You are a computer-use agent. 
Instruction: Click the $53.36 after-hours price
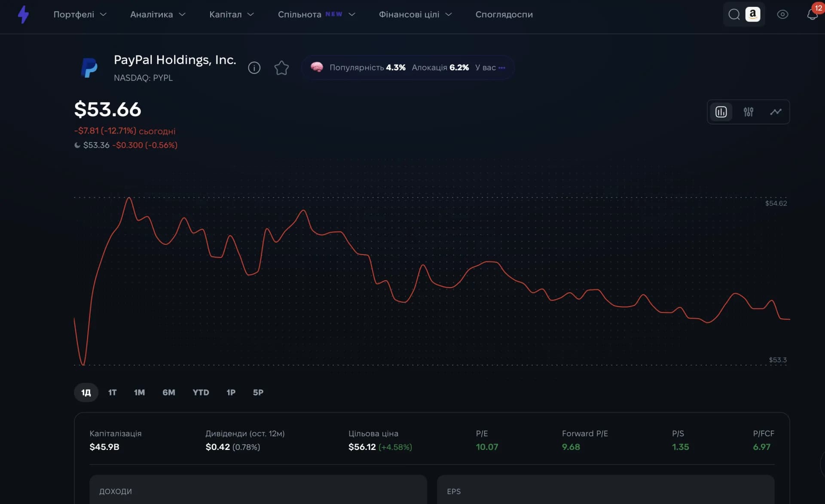[x=96, y=145]
